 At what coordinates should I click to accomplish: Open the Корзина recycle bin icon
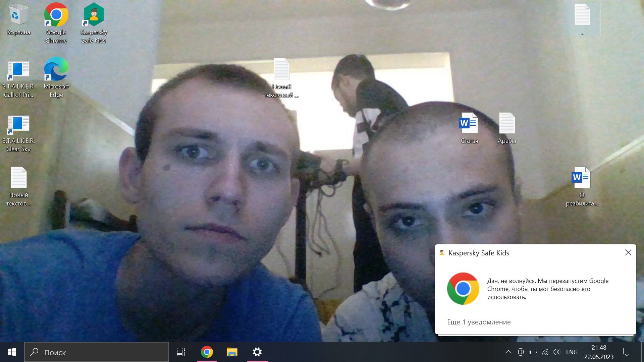coord(18,15)
